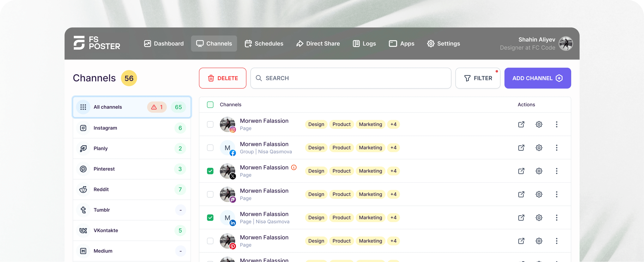Click into the SEARCH input field

coord(351,78)
